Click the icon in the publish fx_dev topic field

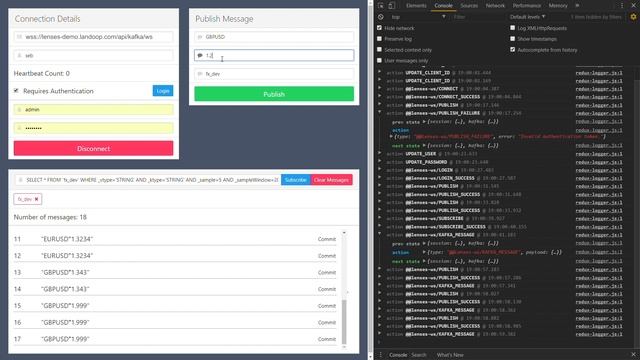(200, 74)
